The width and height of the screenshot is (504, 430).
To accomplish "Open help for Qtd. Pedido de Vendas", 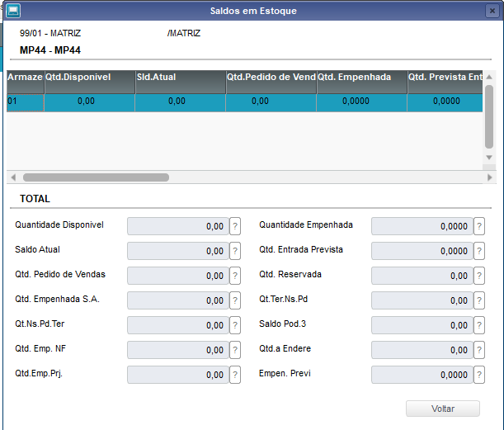I will point(235,276).
